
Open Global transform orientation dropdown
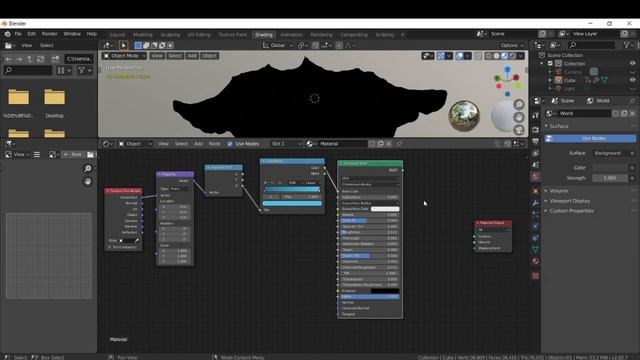(x=278, y=45)
